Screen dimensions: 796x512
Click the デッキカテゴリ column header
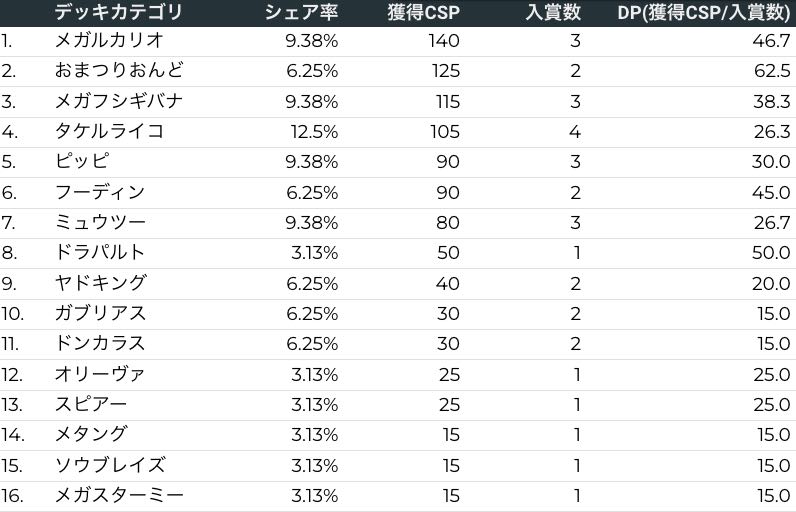coord(119,12)
